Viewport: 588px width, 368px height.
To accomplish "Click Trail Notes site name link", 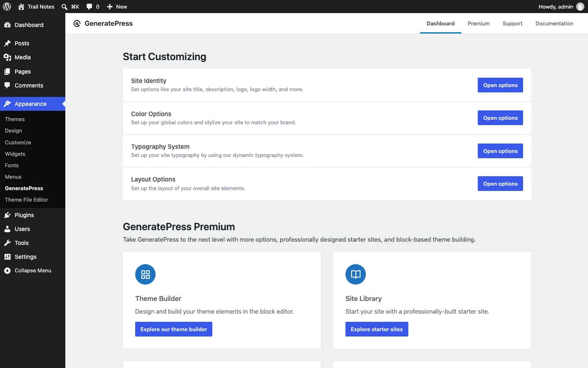I will pyautogui.click(x=41, y=7).
